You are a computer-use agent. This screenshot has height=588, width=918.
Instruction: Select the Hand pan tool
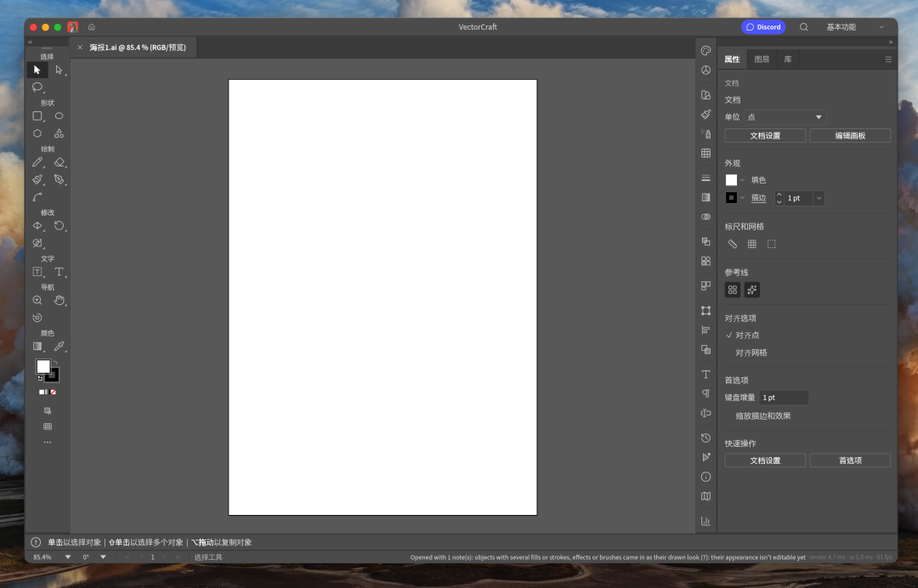[x=59, y=301]
